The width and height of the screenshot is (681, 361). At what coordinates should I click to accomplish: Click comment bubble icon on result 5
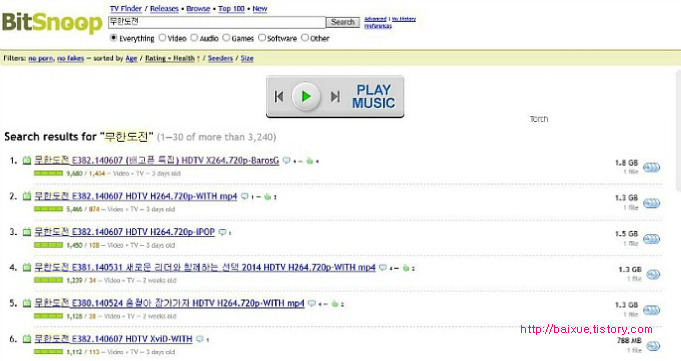point(312,304)
